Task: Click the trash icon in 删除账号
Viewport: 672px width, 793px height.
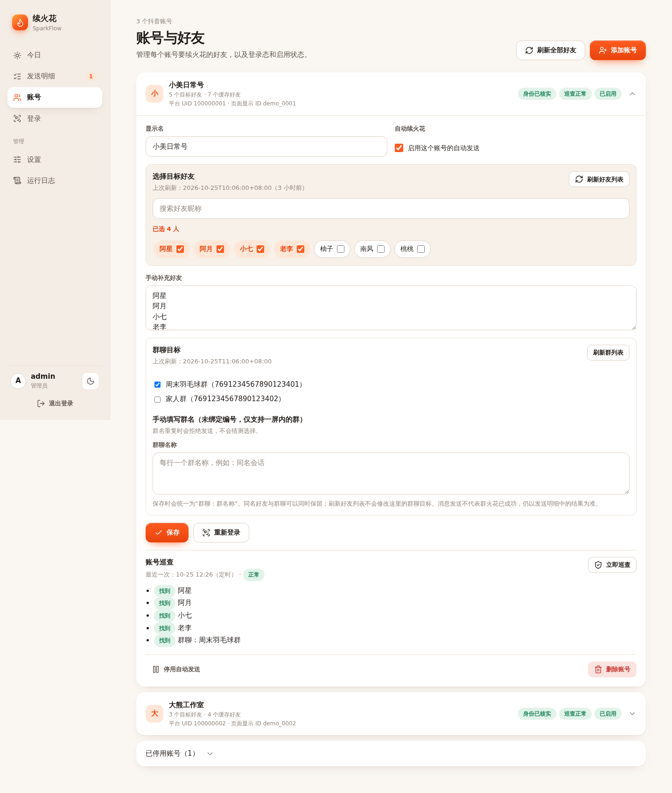Action: (598, 669)
